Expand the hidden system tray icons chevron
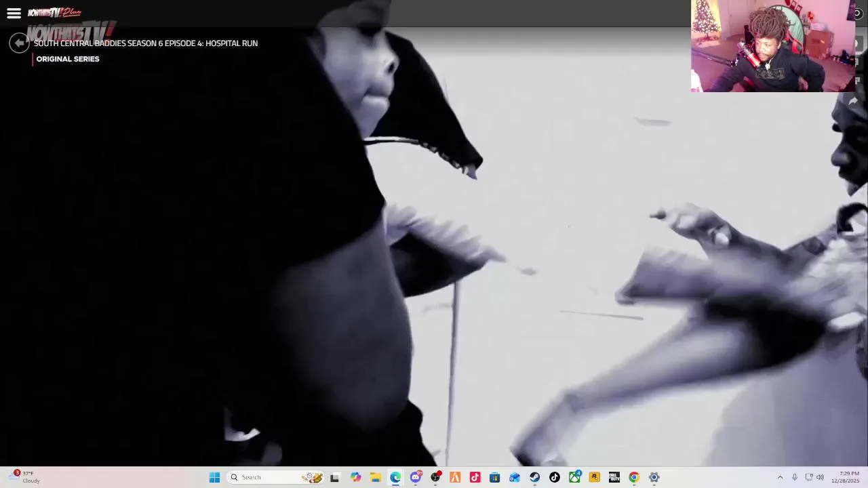Viewport: 868px width, 488px height. click(x=780, y=477)
